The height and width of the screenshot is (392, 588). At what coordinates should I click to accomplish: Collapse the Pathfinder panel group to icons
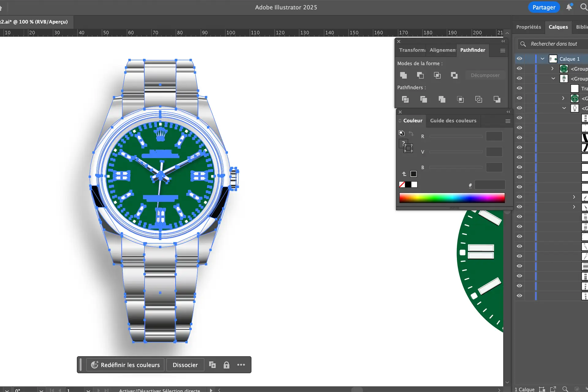coord(503,41)
